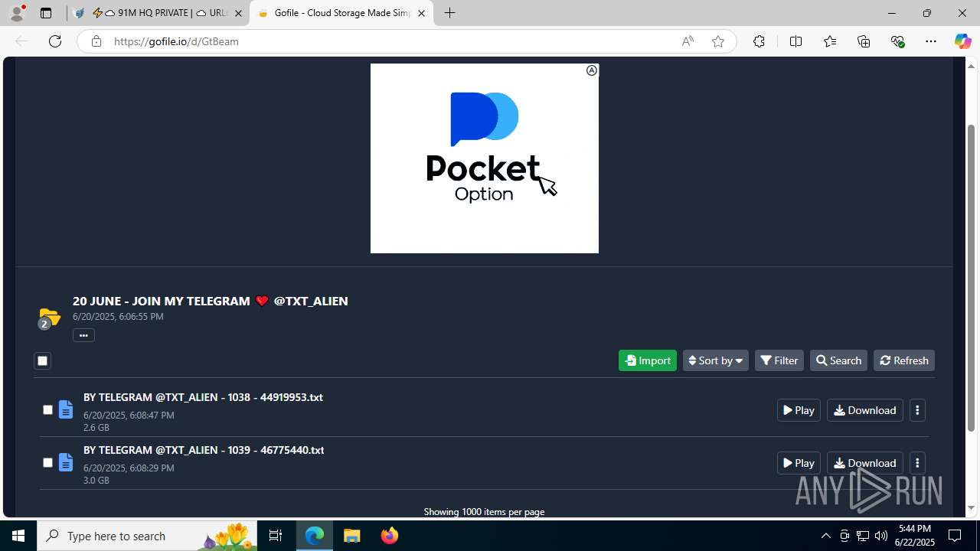The width and height of the screenshot is (980, 551).
Task: Open Edge Settings and more menu
Action: pos(931,41)
